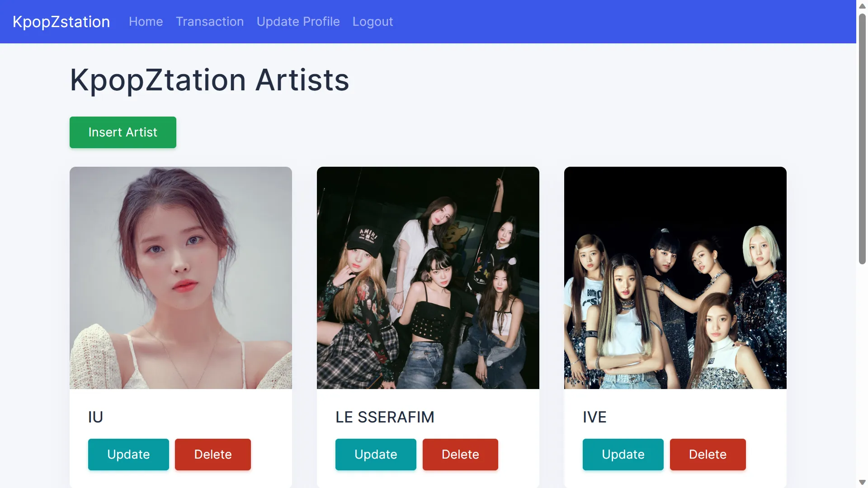868x488 pixels.
Task: Open Update Profile in navbar
Action: point(298,22)
